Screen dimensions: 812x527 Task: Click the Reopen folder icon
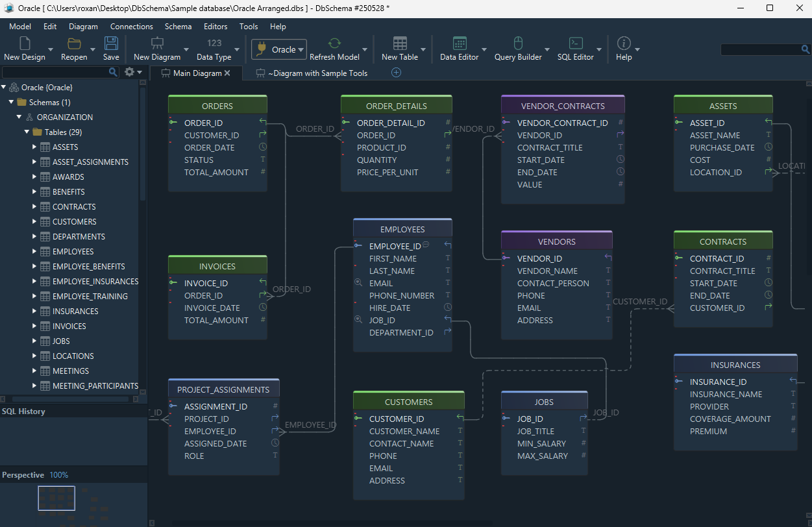74,43
